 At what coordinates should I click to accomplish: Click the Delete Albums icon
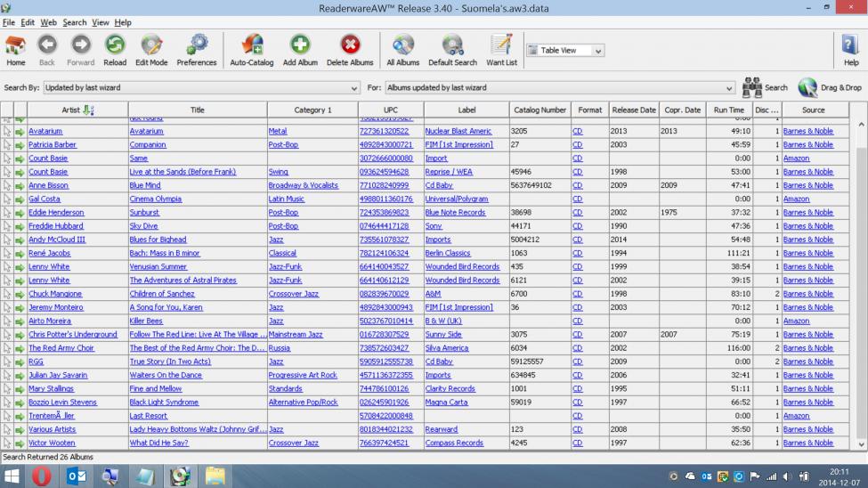click(x=350, y=49)
